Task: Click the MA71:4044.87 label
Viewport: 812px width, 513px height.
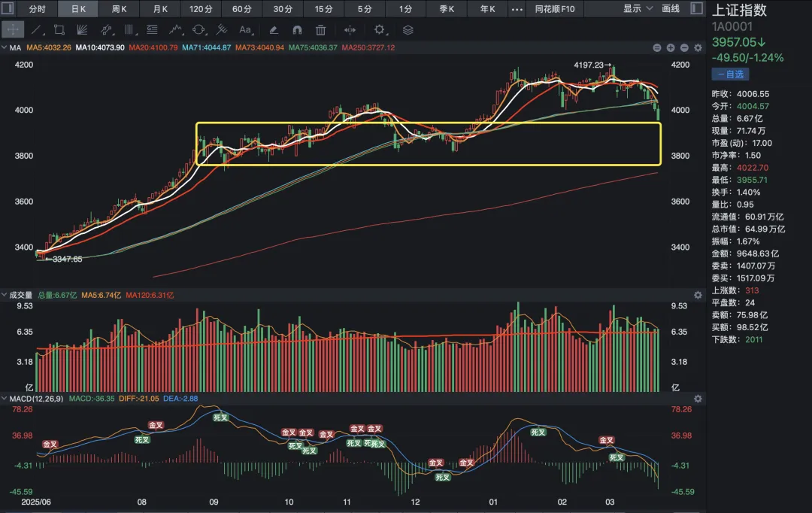Action: point(207,47)
